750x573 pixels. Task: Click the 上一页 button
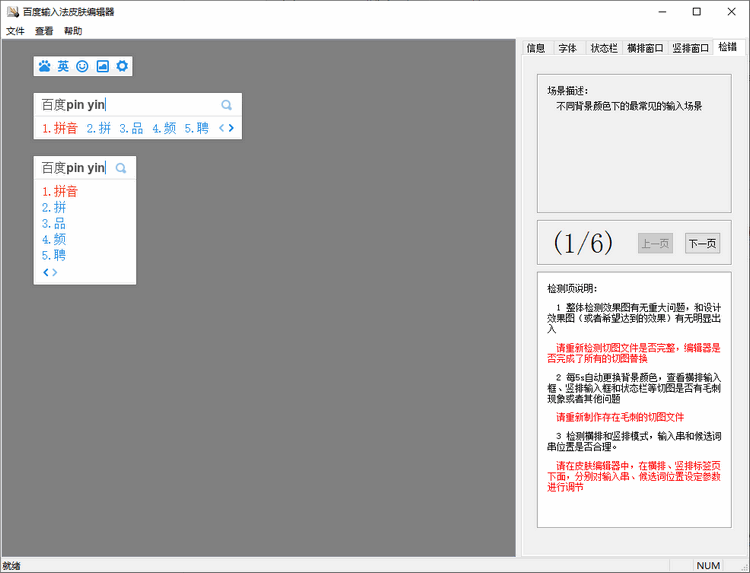(655, 243)
